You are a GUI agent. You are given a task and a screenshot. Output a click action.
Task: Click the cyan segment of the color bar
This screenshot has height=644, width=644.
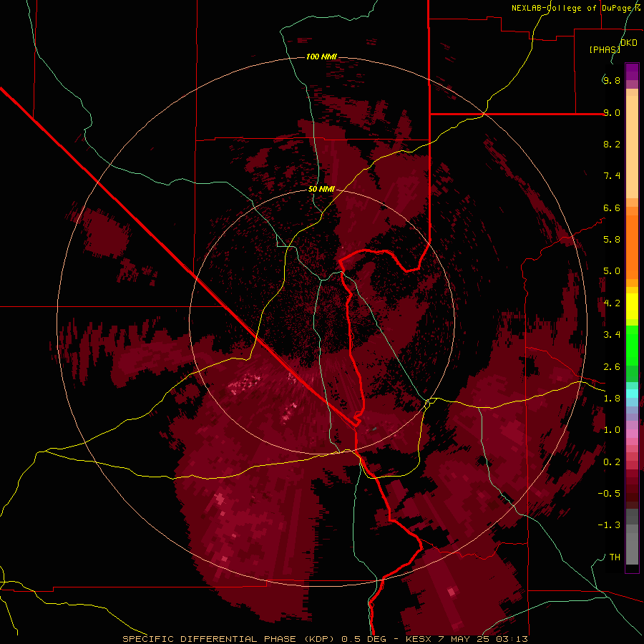click(632, 394)
